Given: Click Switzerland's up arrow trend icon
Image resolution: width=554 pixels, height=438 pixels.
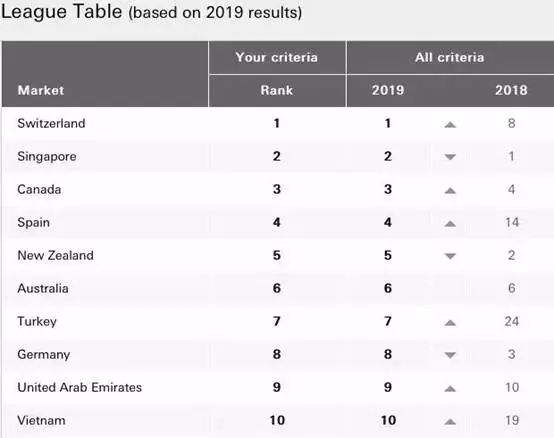Looking at the screenshot, I should click(x=450, y=124).
